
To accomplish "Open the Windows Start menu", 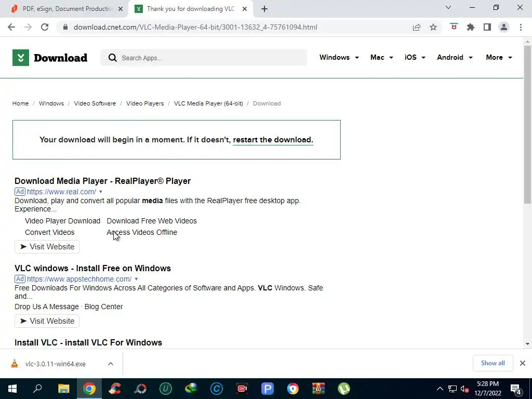I will (12, 389).
